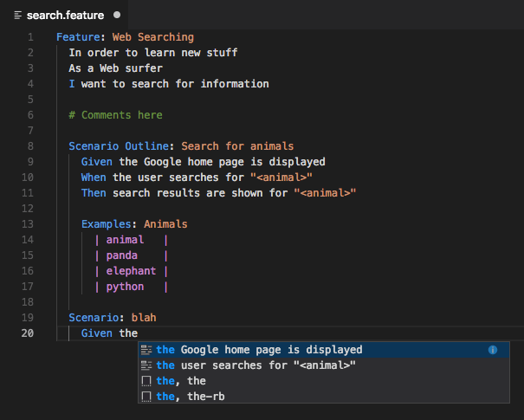The height and width of the screenshot is (420, 524).
Task: Click line number 19 in the gutter
Action: [28, 318]
